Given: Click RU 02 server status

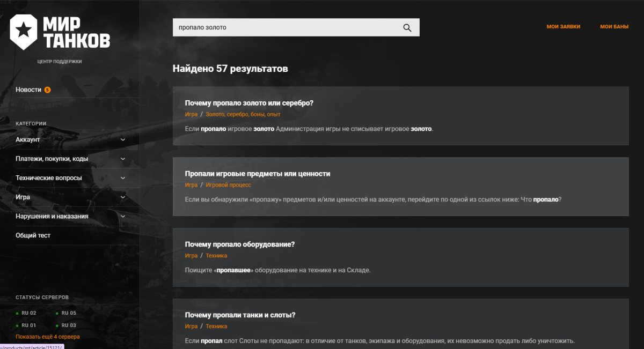Looking at the screenshot, I should (28, 313).
